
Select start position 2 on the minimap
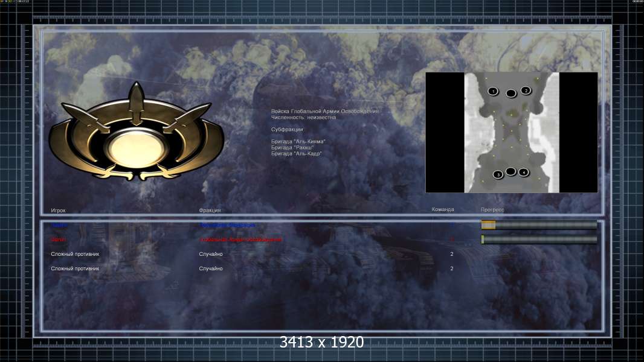pos(526,91)
